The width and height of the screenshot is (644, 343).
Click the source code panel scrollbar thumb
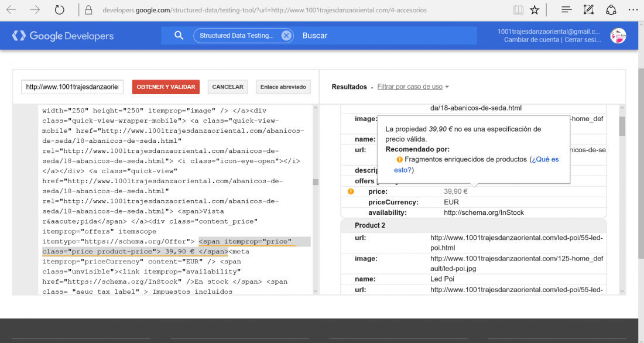pos(316,182)
